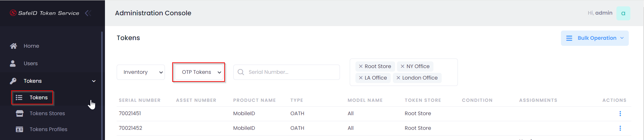The image size is (644, 140).
Task: Open the OTP Tokens type dropdown
Action: click(x=199, y=72)
